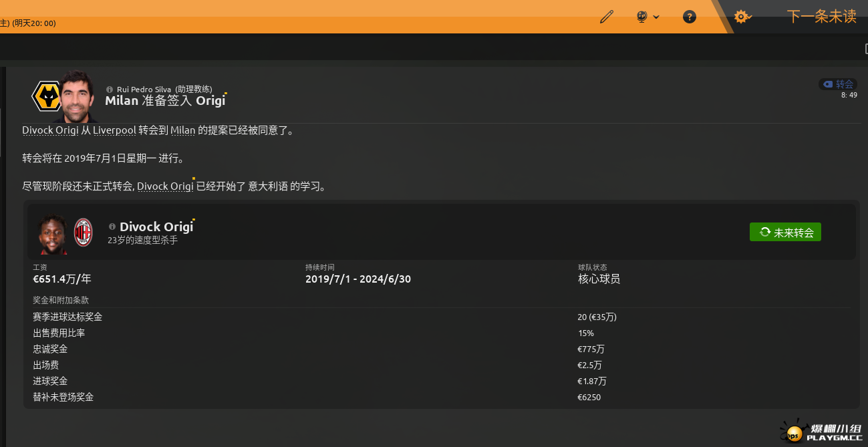The height and width of the screenshot is (447, 868).
Task: Open the gear settings menu
Action: click(742, 17)
